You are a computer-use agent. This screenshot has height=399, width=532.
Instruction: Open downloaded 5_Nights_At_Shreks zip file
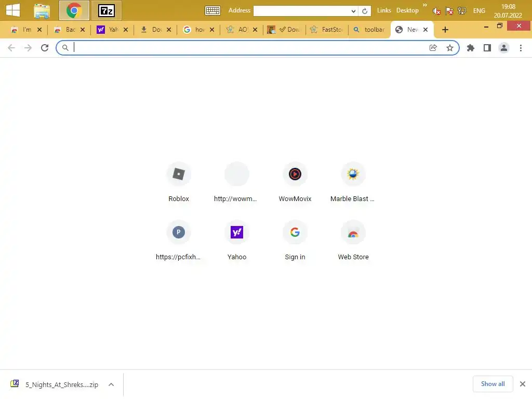pyautogui.click(x=54, y=384)
